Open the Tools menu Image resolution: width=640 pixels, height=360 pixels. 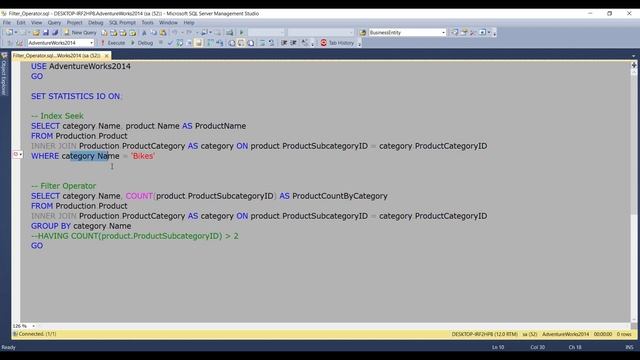[147, 22]
